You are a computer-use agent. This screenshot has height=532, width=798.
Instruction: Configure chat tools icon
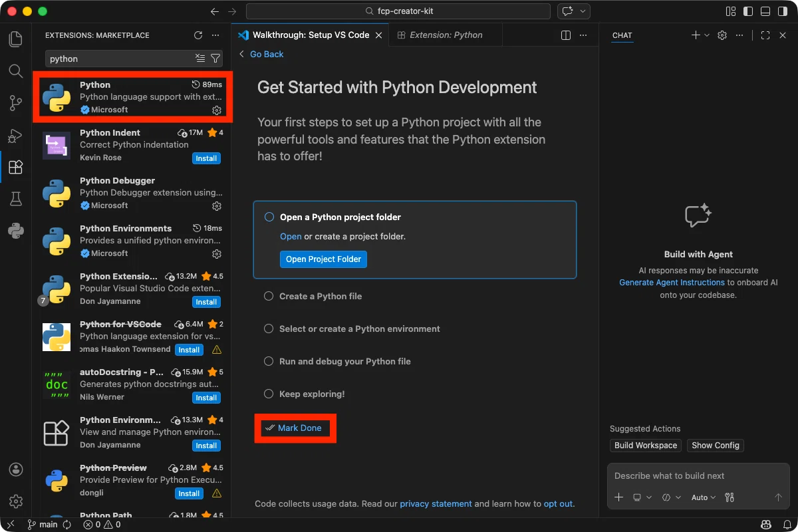click(730, 497)
